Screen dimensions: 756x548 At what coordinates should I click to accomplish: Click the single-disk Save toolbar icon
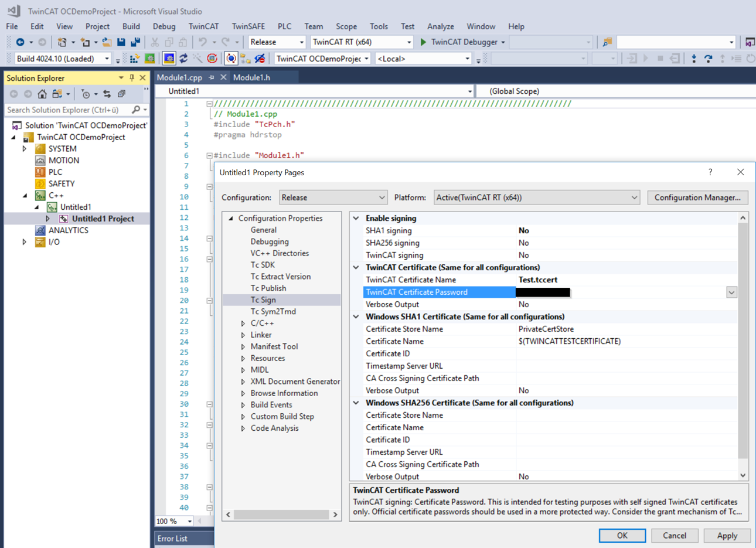point(121,42)
